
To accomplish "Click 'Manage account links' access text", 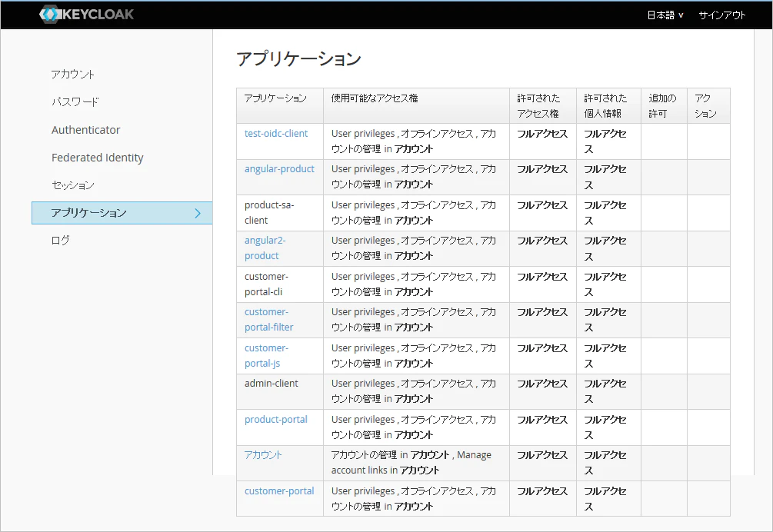I will coord(411,463).
